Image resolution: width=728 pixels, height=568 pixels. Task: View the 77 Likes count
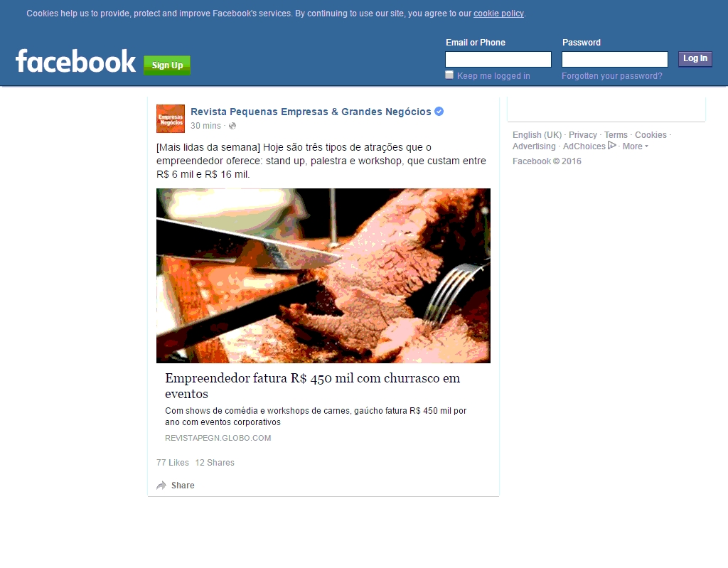173,463
